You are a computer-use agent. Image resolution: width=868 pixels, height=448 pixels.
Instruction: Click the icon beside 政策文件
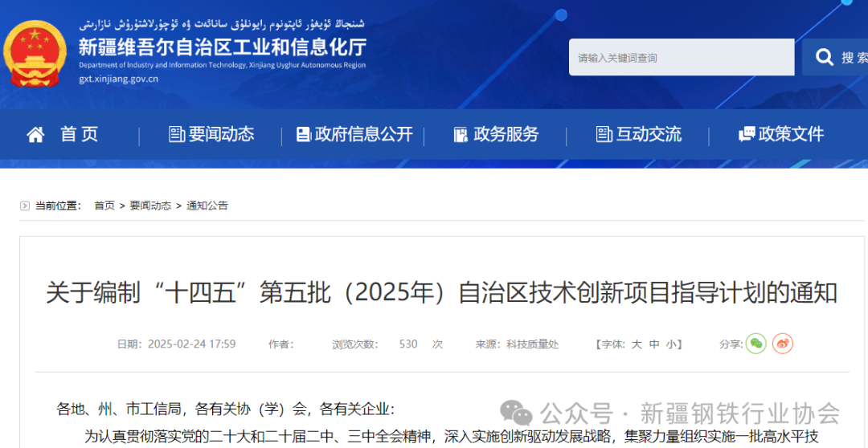pyautogui.click(x=747, y=134)
